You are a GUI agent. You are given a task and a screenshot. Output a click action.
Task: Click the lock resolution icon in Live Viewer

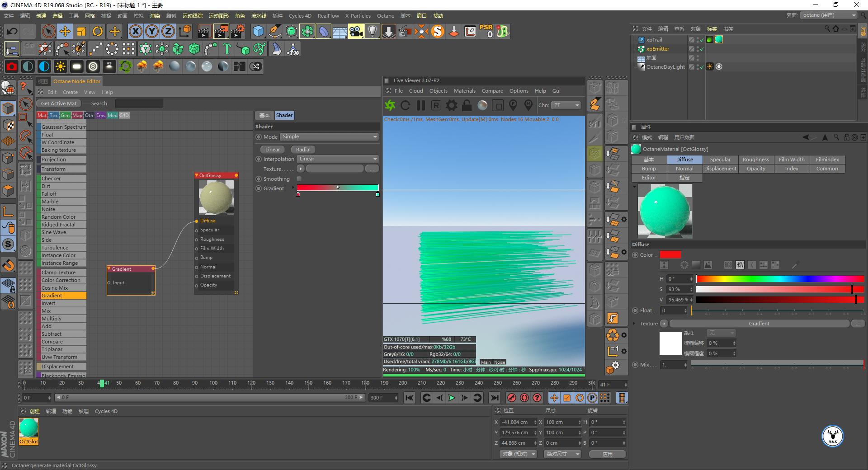tap(466, 105)
